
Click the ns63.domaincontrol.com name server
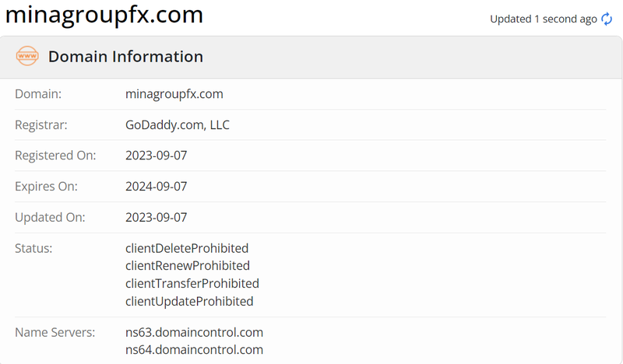pyautogui.click(x=194, y=333)
